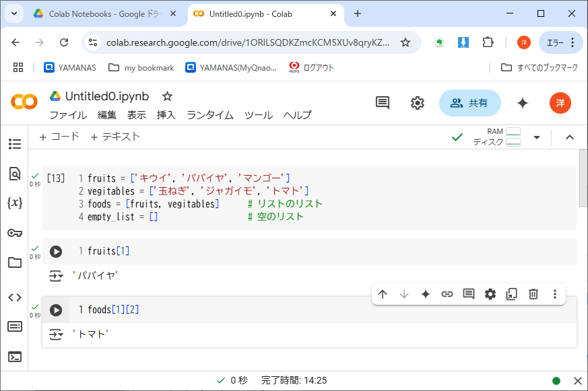Star the Untitled0.ipynb notebook
This screenshot has height=391, width=588.
167,96
